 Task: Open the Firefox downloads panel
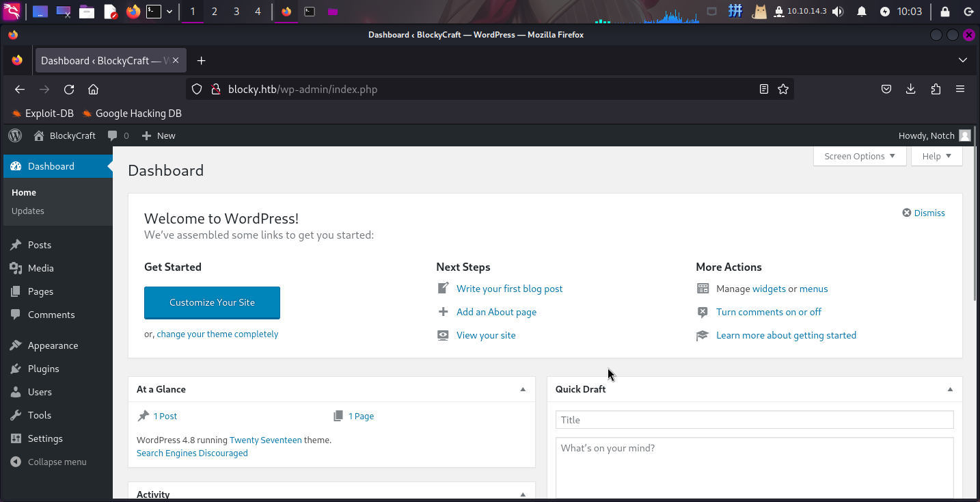[x=910, y=90]
